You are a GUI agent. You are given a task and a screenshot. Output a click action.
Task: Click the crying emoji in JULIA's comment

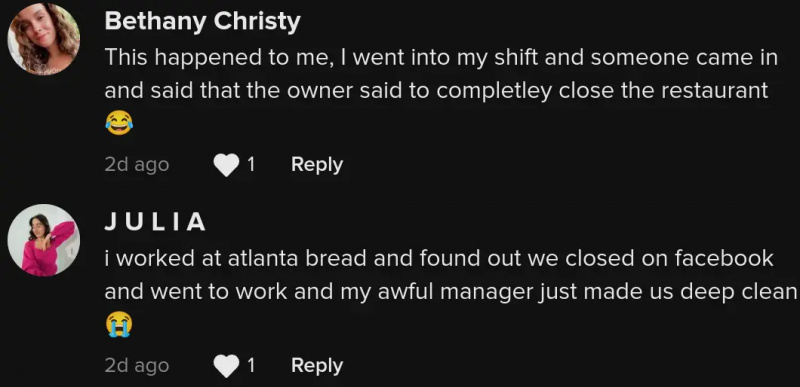point(119,325)
